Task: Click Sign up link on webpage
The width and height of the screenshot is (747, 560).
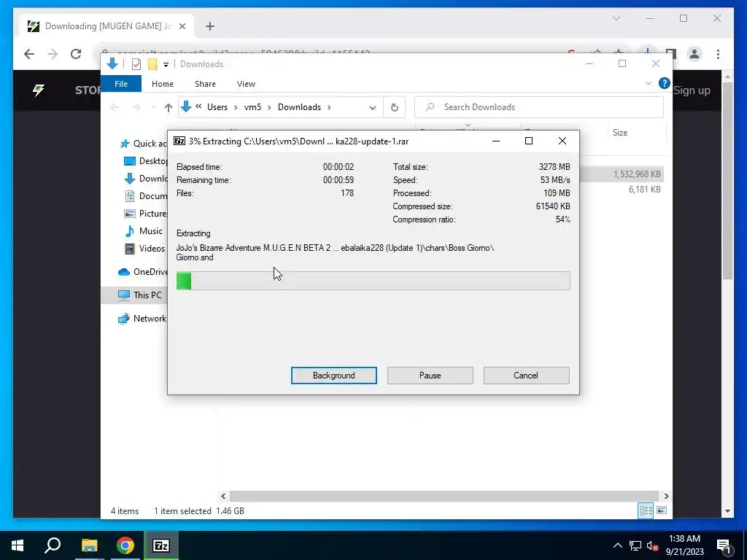Action: 692,90
